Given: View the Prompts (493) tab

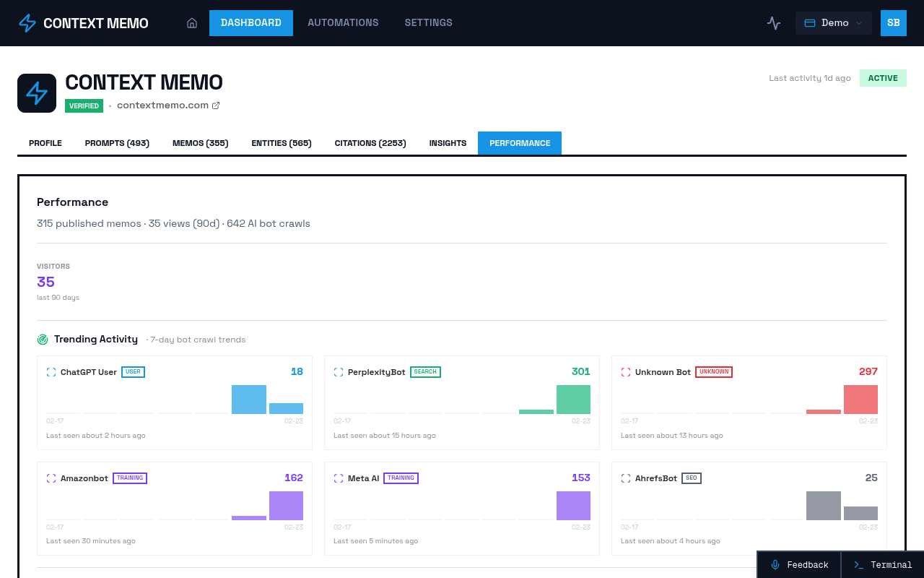Looking at the screenshot, I should point(116,142).
